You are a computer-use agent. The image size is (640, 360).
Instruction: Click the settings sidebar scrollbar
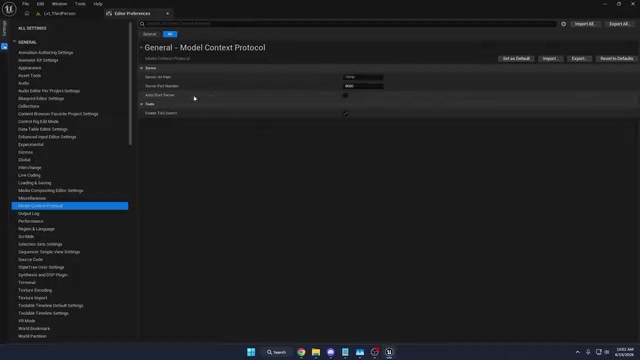(130, 84)
